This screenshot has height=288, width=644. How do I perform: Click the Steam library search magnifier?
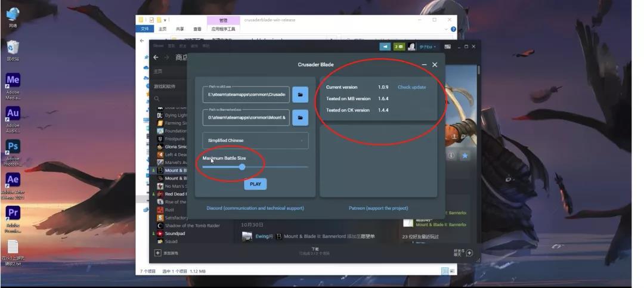pyautogui.click(x=157, y=98)
